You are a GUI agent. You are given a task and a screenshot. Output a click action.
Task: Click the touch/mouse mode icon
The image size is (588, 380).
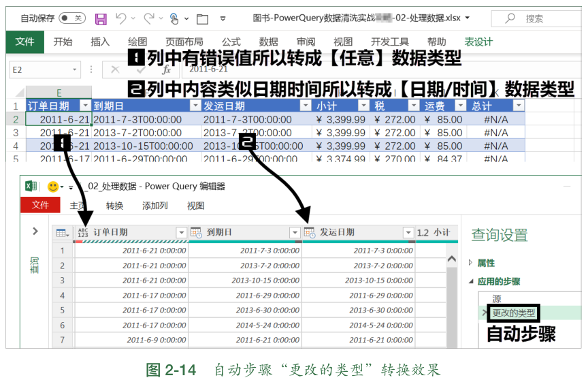(174, 18)
